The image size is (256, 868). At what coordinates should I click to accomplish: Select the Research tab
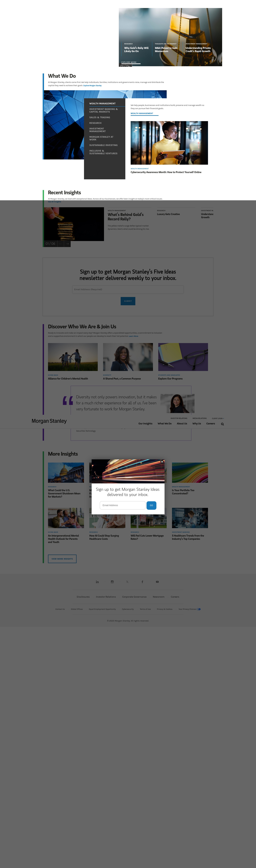[x=95, y=123]
